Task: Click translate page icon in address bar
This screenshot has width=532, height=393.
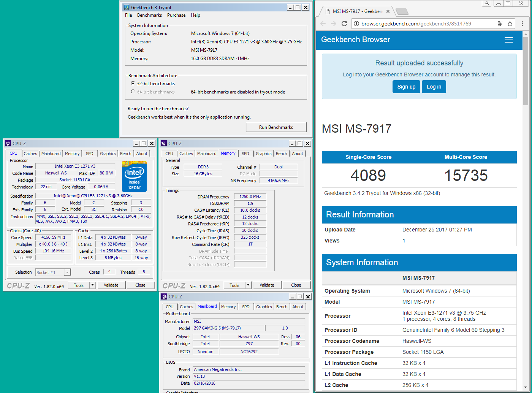Action: (x=500, y=24)
